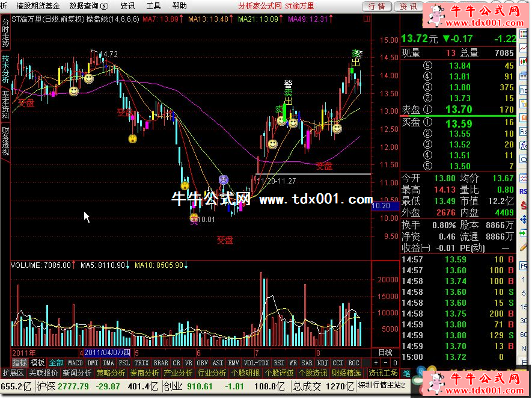This screenshot has width=532, height=399.
Task: Switch to the 基本资料 side tab
Action: pyautogui.click(x=5, y=105)
